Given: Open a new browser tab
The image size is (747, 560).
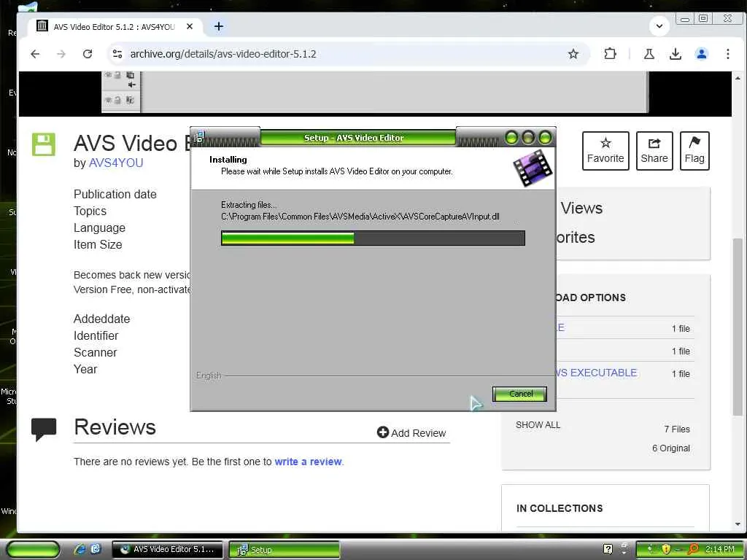Looking at the screenshot, I should click(x=219, y=27).
